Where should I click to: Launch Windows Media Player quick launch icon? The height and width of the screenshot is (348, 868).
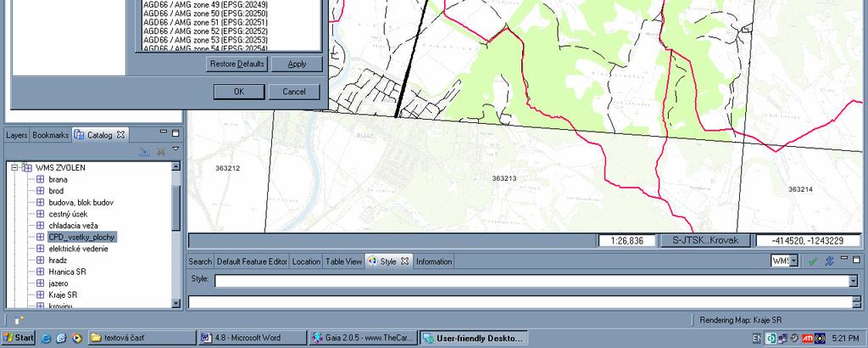tap(77, 338)
